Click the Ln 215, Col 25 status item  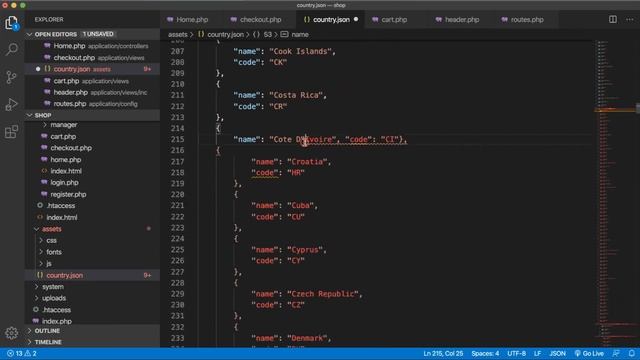[x=443, y=353]
